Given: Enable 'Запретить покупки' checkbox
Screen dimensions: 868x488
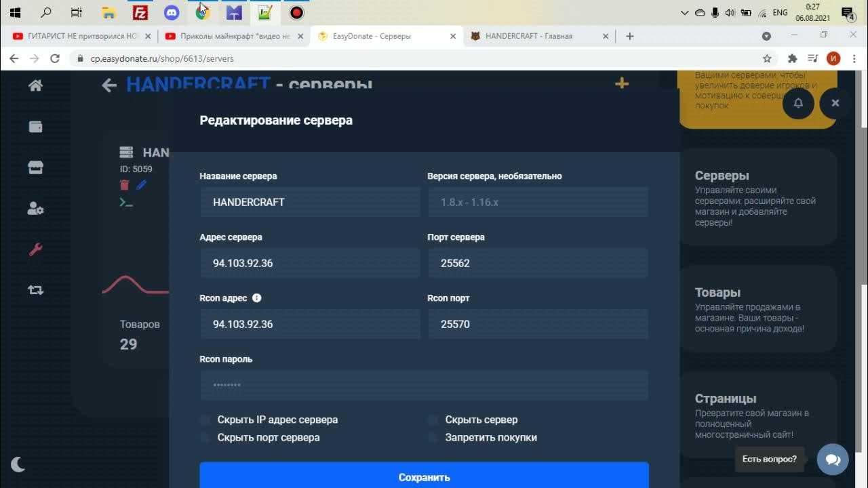Looking at the screenshot, I should [x=433, y=437].
